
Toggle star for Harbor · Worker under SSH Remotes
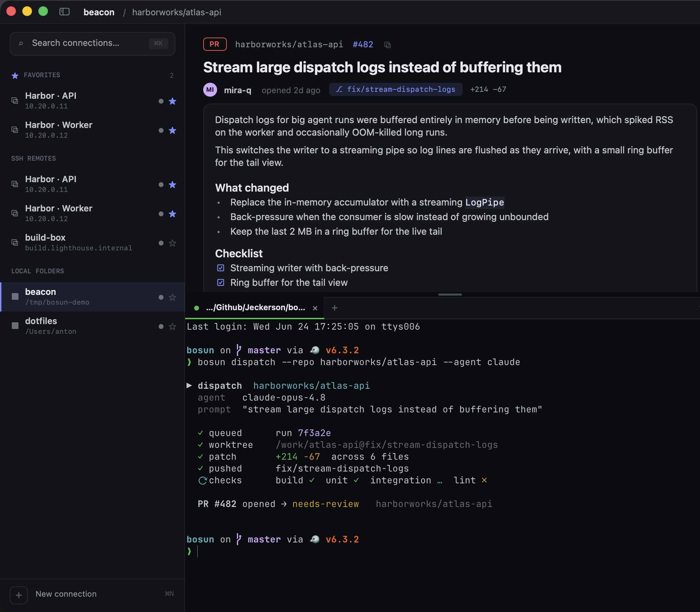tap(172, 214)
